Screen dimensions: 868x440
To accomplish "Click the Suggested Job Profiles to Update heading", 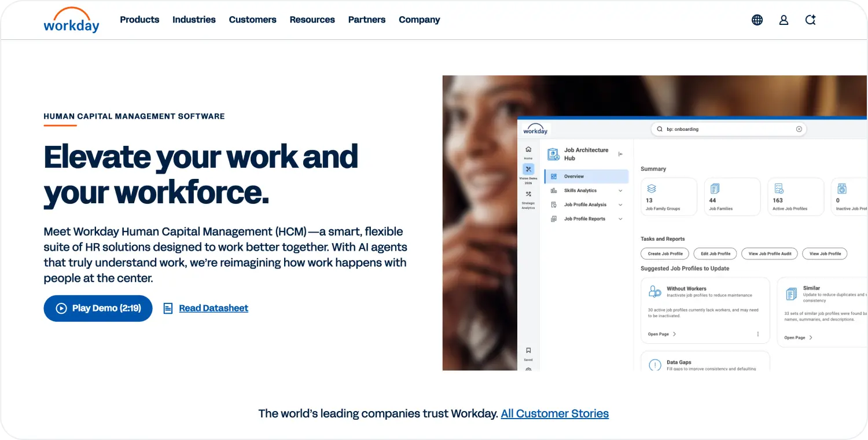I will point(685,269).
